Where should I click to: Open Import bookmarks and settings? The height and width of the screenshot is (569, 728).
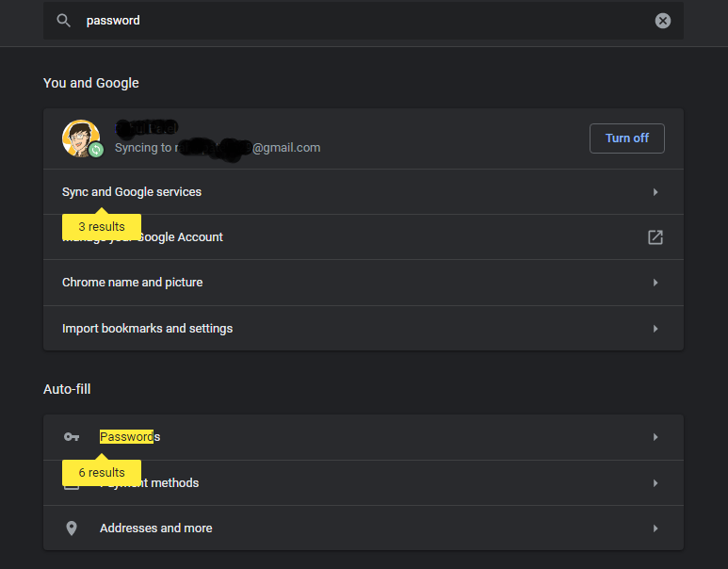coord(364,329)
